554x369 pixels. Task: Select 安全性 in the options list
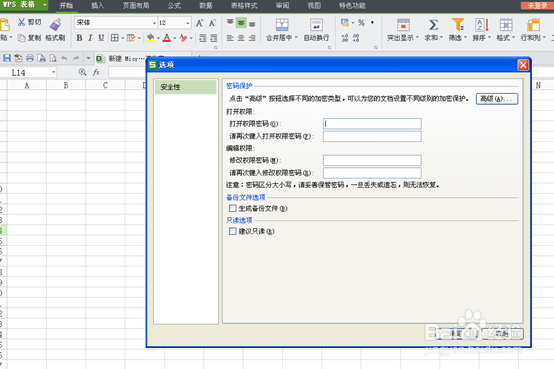(185, 87)
